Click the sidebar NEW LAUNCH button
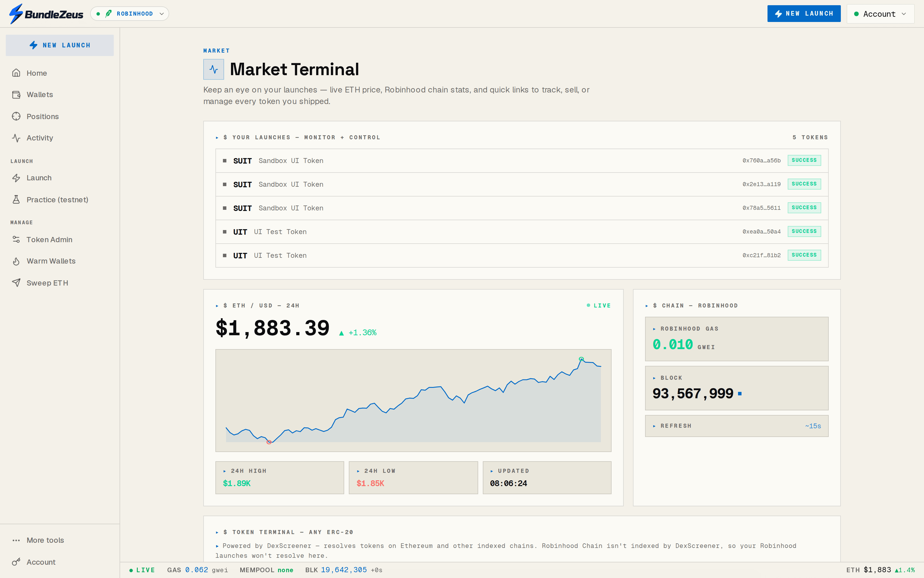Image resolution: width=924 pixels, height=578 pixels. point(59,45)
